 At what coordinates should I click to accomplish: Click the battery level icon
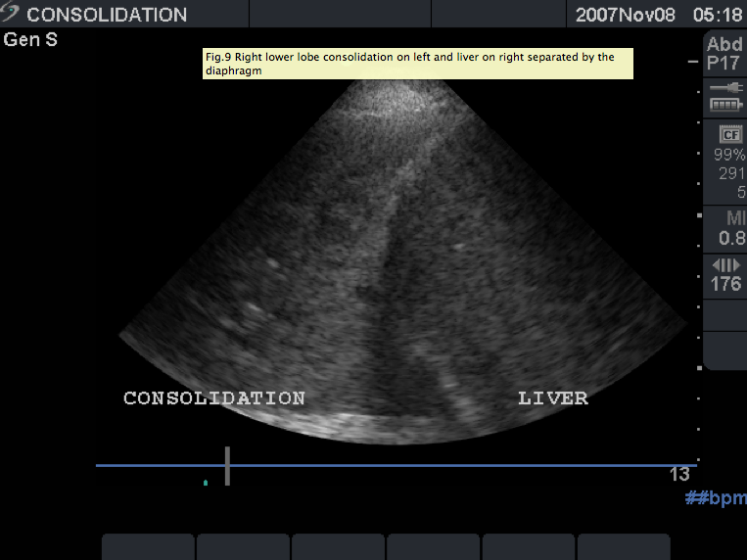726,105
